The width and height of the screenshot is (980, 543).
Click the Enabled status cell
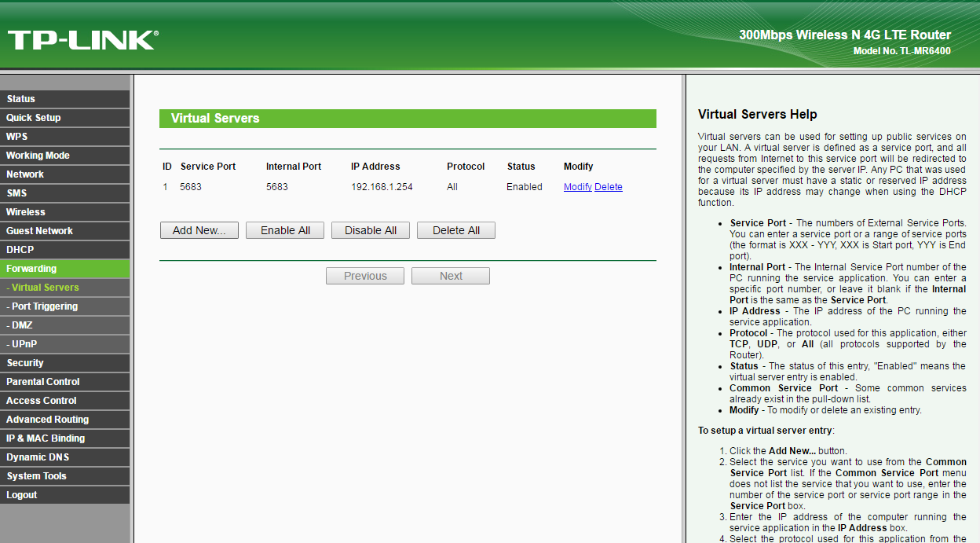click(x=525, y=187)
